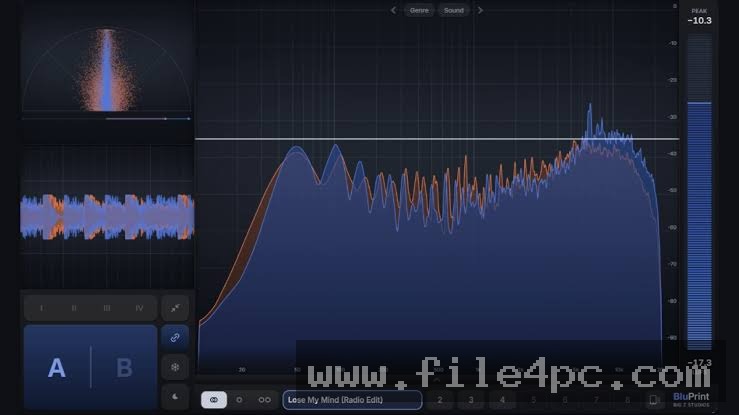The image size is (739, 415).
Task: Click the BluPrint logo
Action: [691, 399]
